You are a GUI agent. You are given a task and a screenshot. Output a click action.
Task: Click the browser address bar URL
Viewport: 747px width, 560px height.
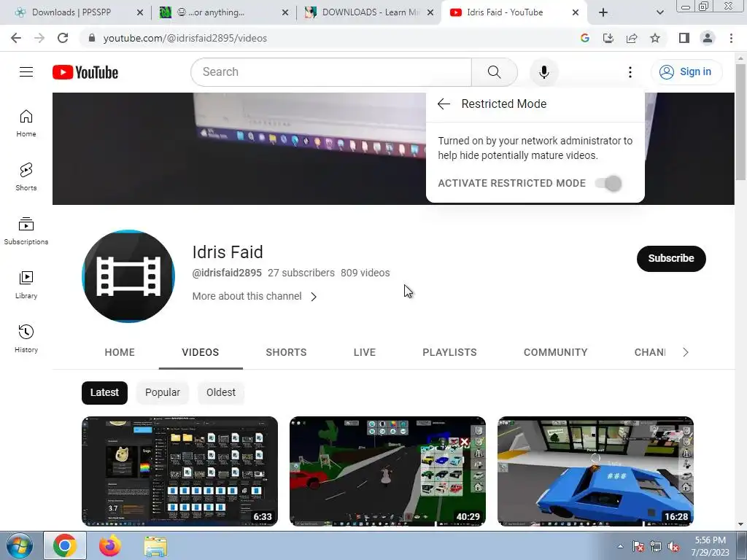pos(185,38)
